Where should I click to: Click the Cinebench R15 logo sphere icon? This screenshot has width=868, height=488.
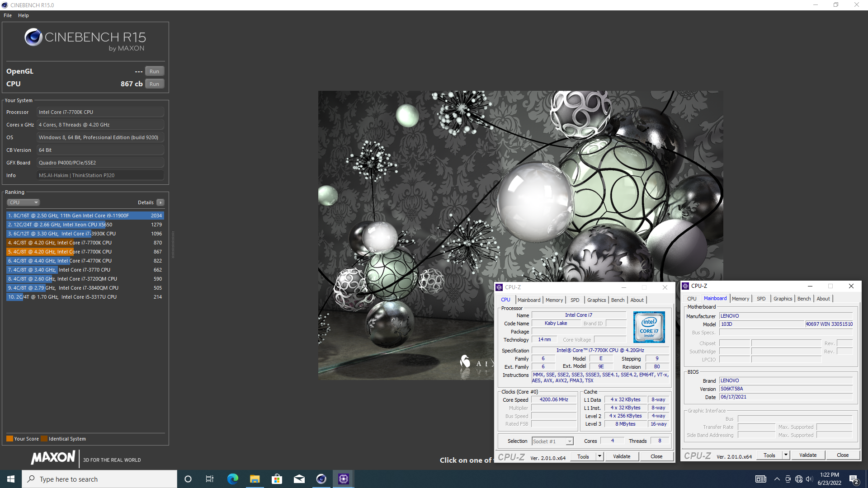pyautogui.click(x=33, y=37)
